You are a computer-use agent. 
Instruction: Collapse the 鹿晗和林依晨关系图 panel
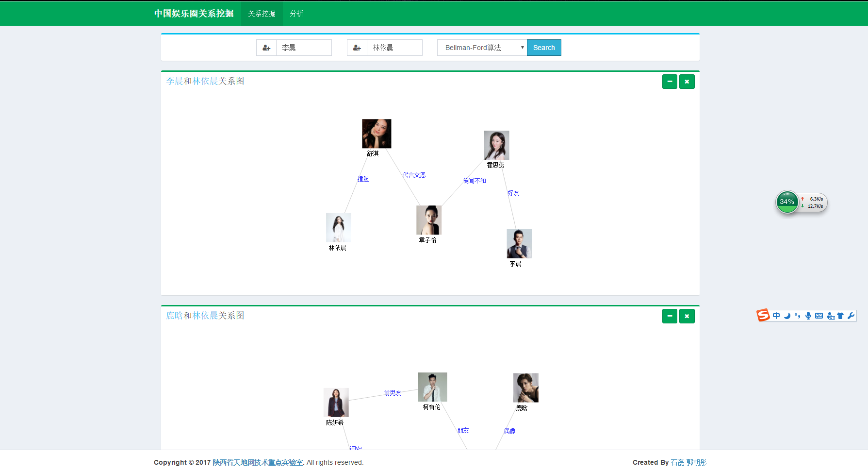pyautogui.click(x=670, y=316)
